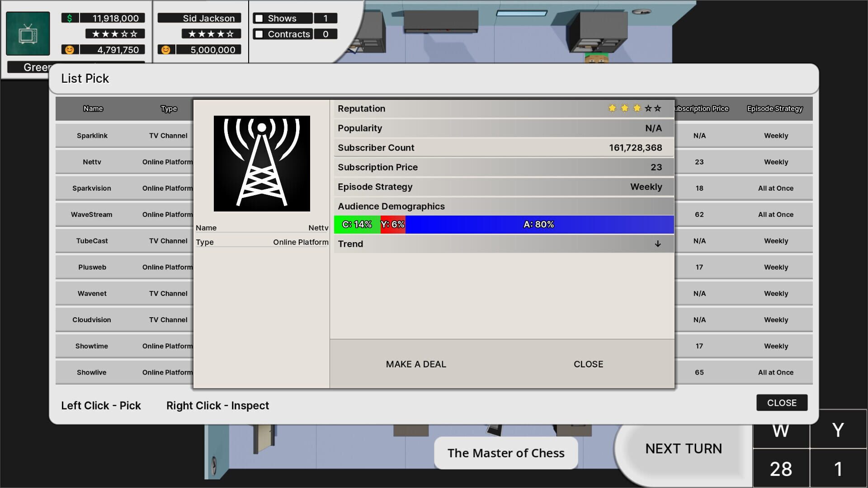Click Nettv's three-star Reputation rating
The width and height of the screenshot is (868, 488).
(634, 108)
